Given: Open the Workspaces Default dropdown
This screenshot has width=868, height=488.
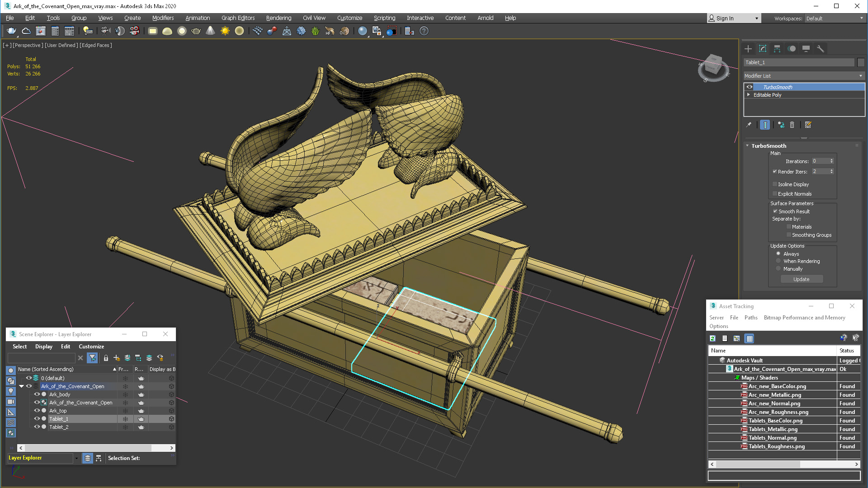Looking at the screenshot, I should click(834, 19).
